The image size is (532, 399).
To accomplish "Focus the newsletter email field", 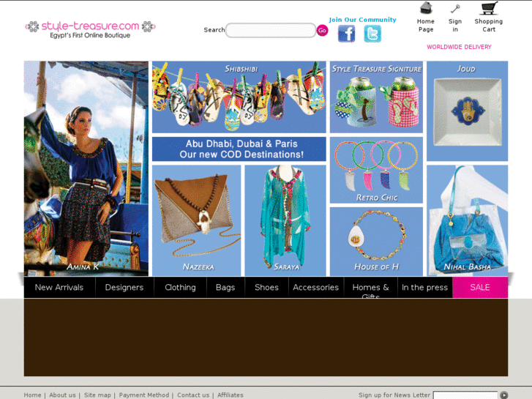I will click(465, 395).
